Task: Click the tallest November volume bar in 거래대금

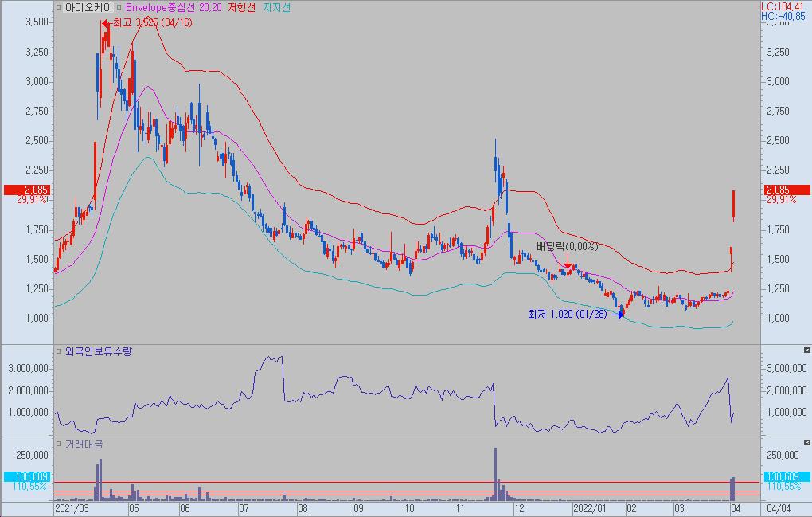Action: point(496,474)
